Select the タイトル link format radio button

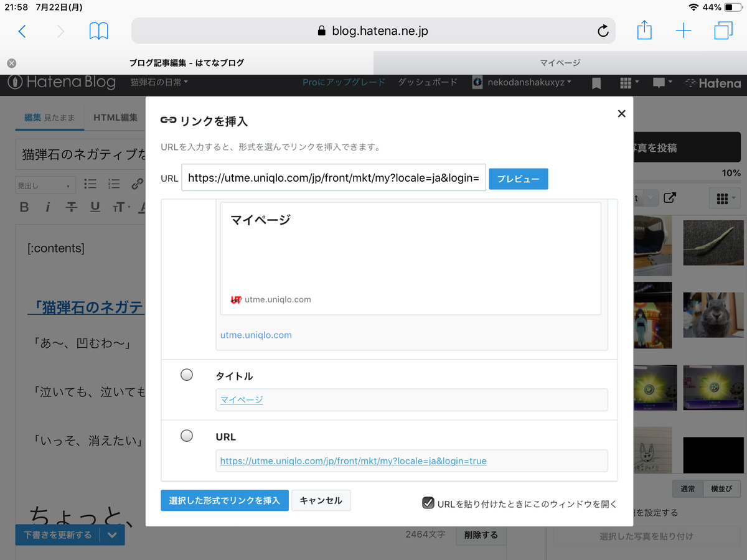coord(186,375)
